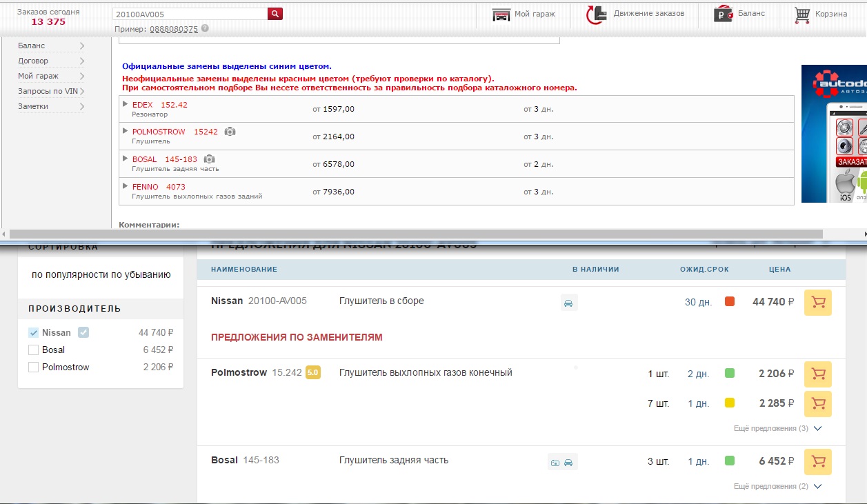Screen dimensions: 867x504
Task: Click the Заказов сегодня 13 375 counter
Action: point(48,17)
